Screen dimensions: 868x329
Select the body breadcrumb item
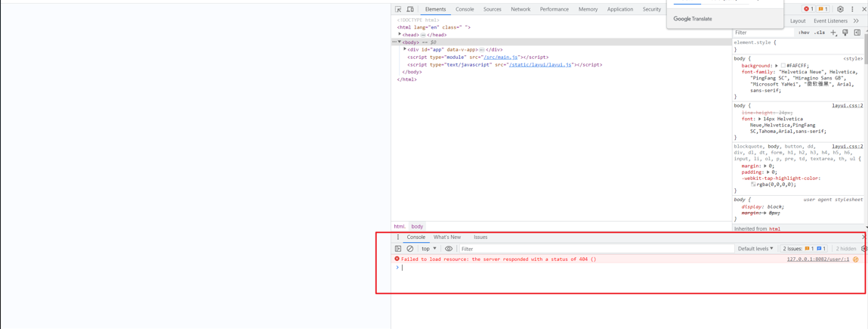point(417,227)
